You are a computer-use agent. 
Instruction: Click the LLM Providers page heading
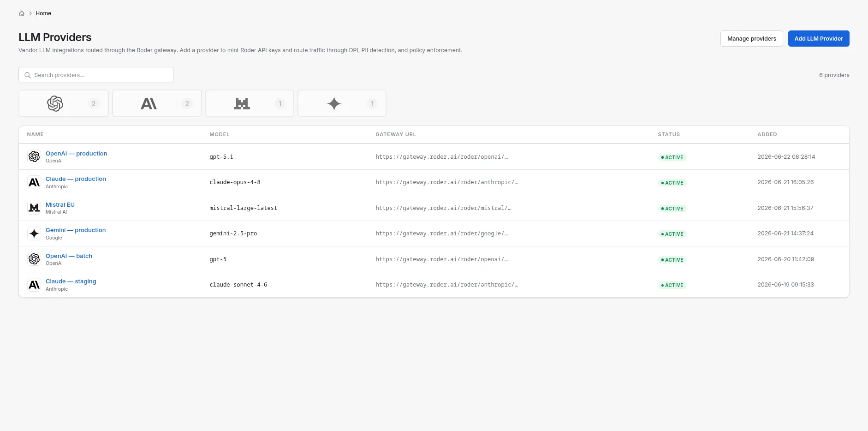[55, 37]
